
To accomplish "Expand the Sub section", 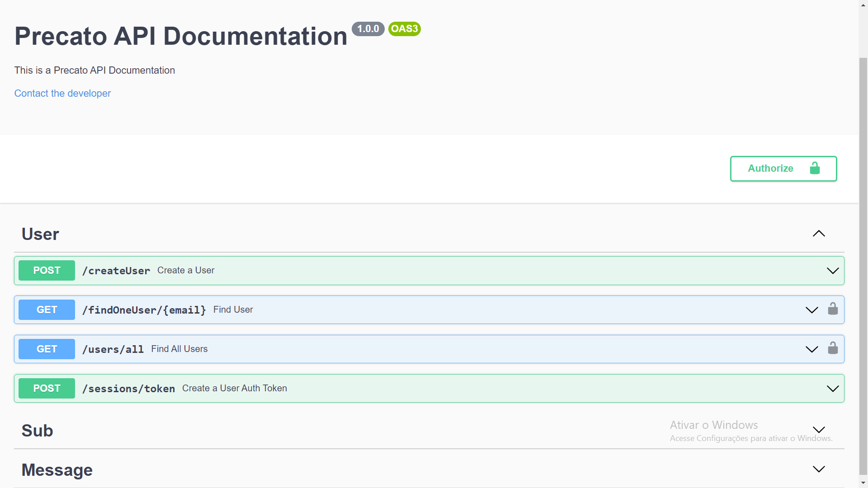I will [x=819, y=430].
